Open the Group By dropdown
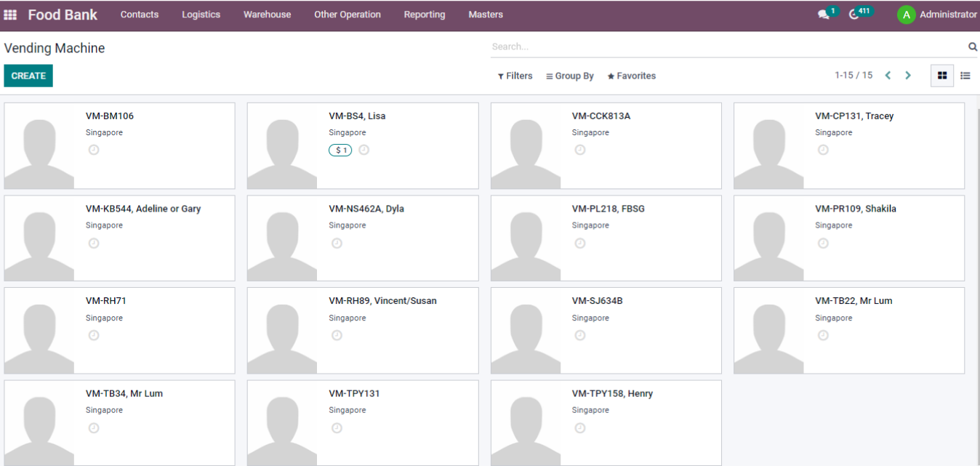Screen dimensions: 980x466 [570, 76]
